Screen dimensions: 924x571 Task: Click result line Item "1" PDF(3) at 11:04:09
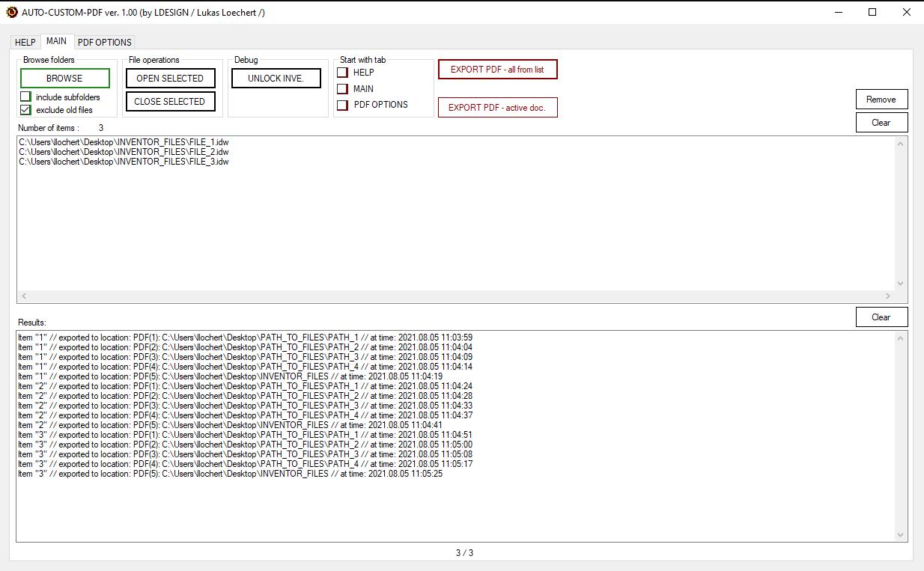pyautogui.click(x=245, y=357)
